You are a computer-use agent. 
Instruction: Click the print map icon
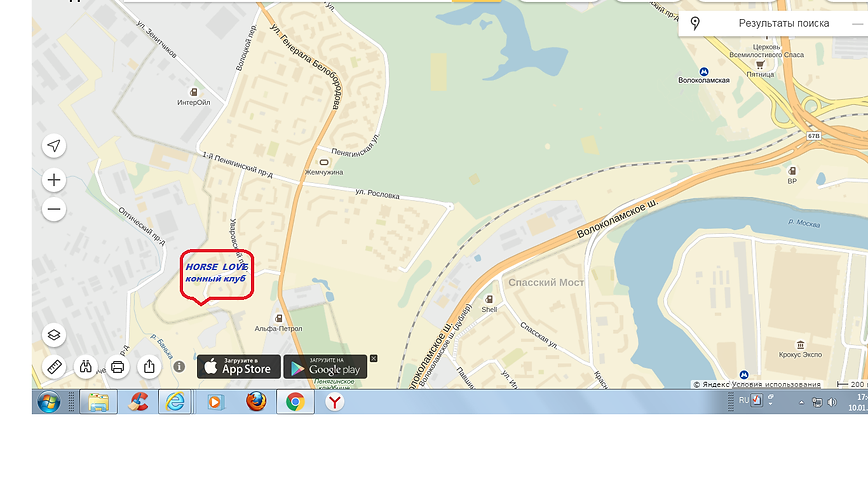coord(117,367)
